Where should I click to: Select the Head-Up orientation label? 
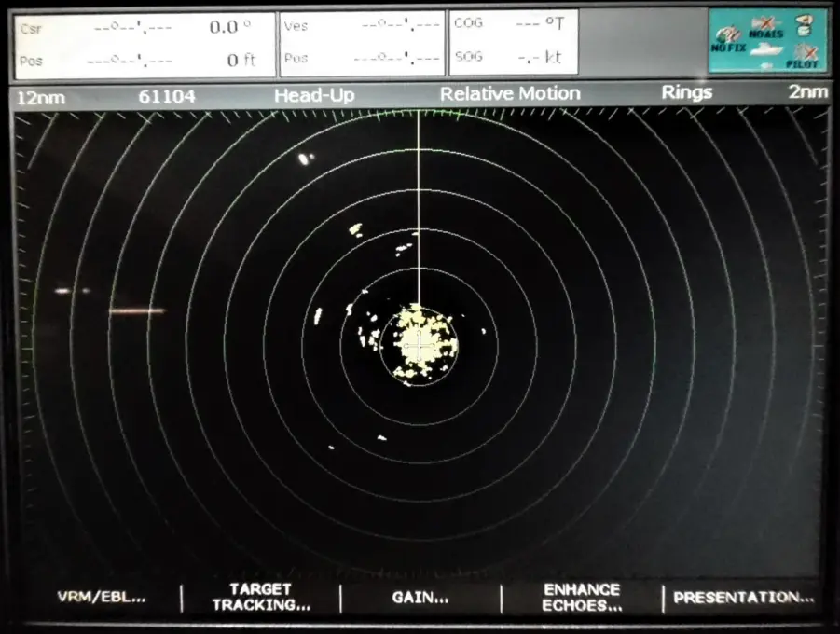pos(314,95)
